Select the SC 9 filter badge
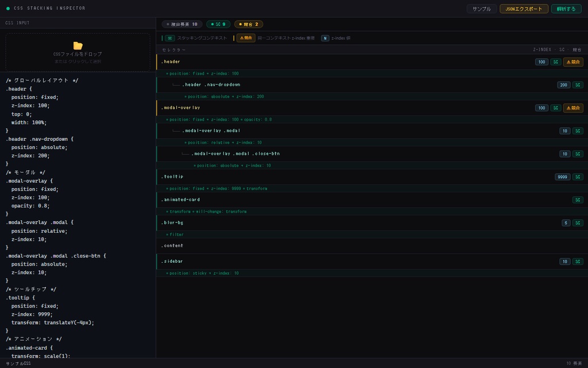 (x=218, y=24)
